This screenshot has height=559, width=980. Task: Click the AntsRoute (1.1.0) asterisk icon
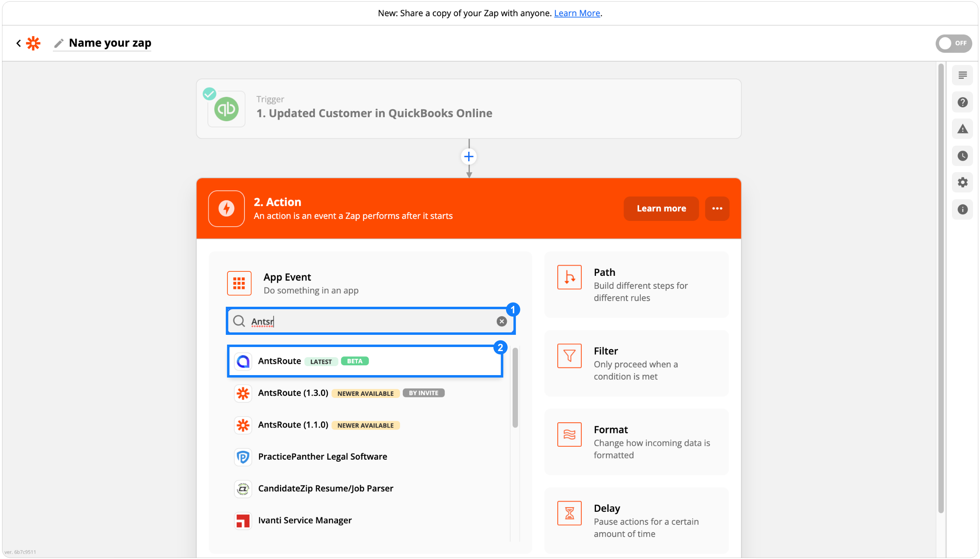[243, 425]
